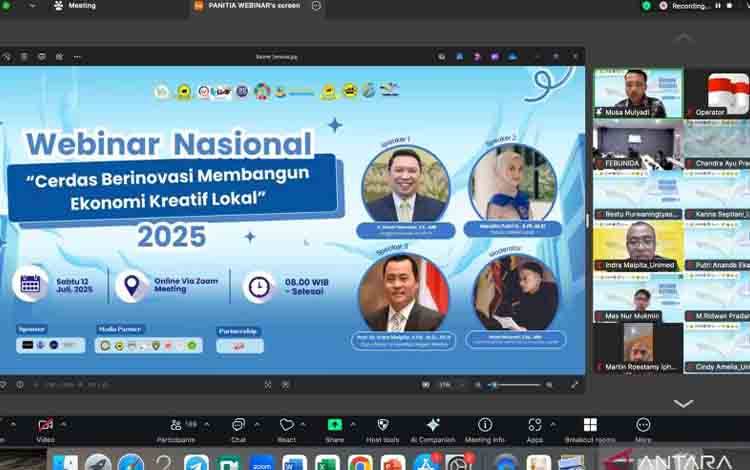Expand the arrow beside Share
This screenshot has height=470, width=750.
click(x=353, y=424)
